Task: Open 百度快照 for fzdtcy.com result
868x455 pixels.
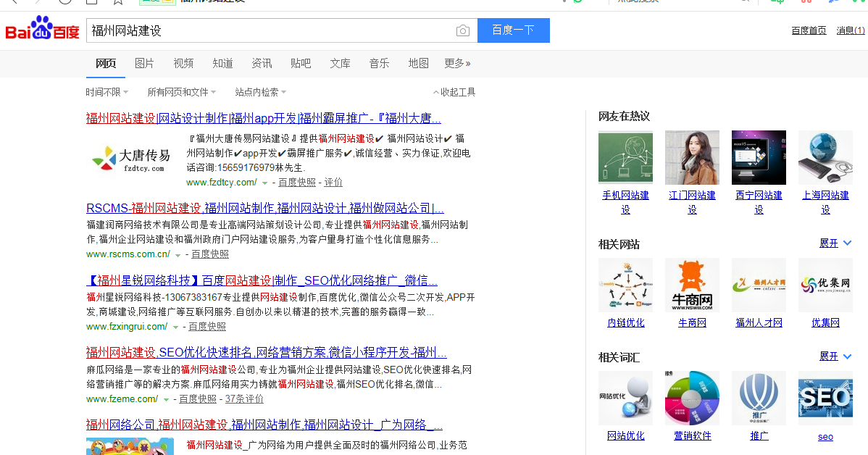Action: click(297, 182)
